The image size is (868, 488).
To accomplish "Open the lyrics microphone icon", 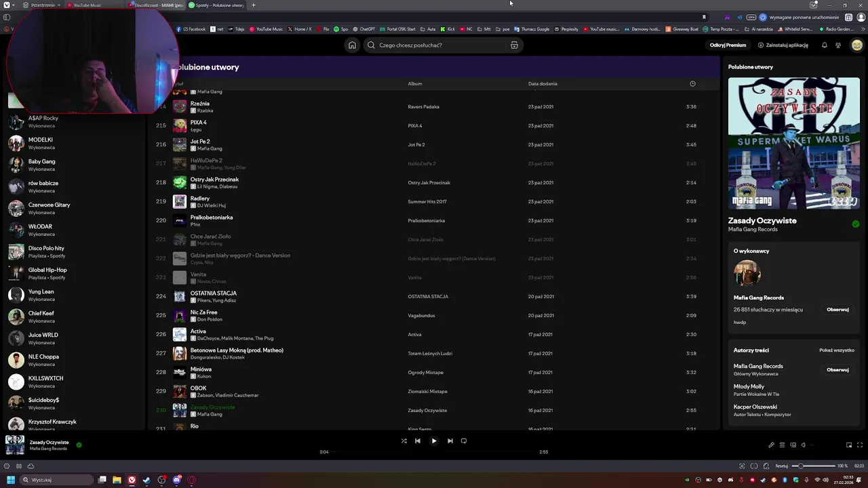I will pyautogui.click(x=771, y=445).
